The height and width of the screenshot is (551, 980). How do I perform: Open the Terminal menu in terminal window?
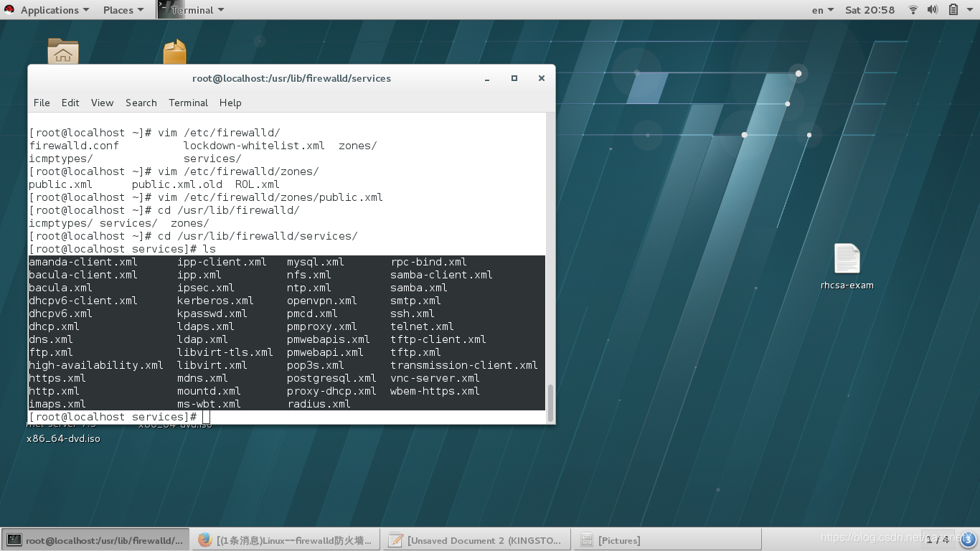point(188,103)
